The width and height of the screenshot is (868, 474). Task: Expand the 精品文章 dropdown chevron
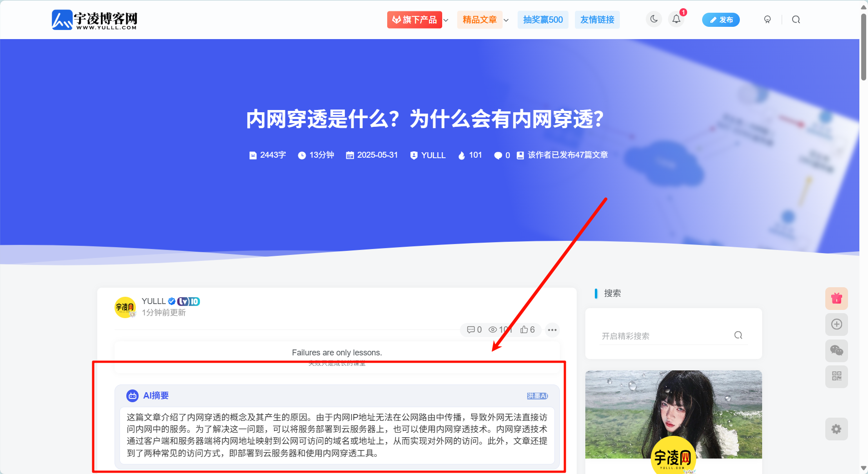[x=506, y=20]
